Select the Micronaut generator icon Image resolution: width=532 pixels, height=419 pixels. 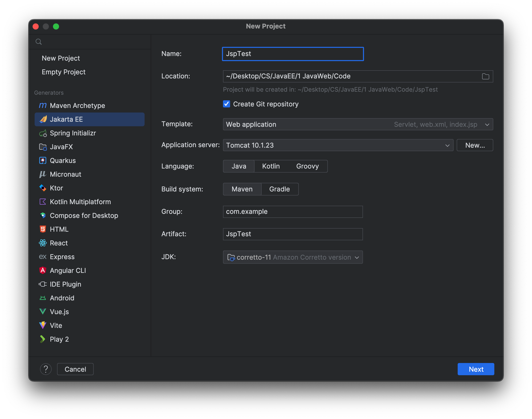coord(43,174)
